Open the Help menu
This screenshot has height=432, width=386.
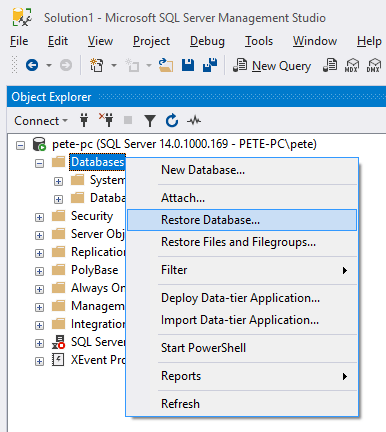(369, 41)
